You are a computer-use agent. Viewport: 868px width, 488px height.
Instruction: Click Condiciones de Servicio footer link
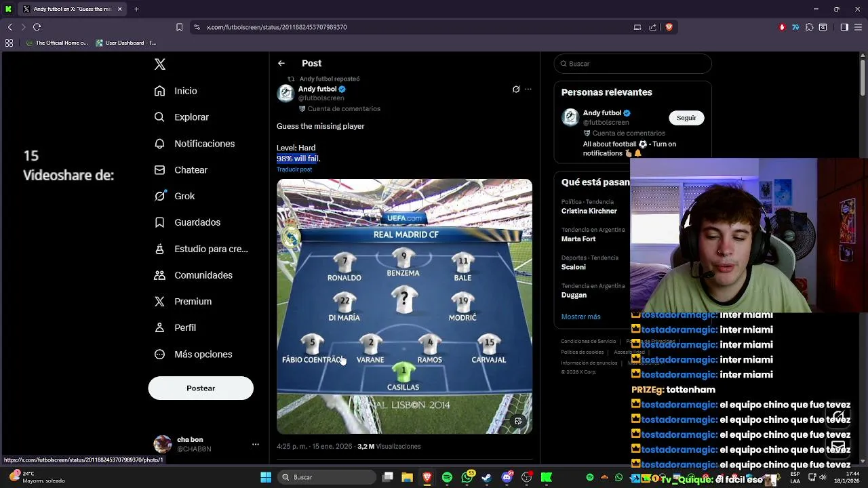tap(588, 342)
